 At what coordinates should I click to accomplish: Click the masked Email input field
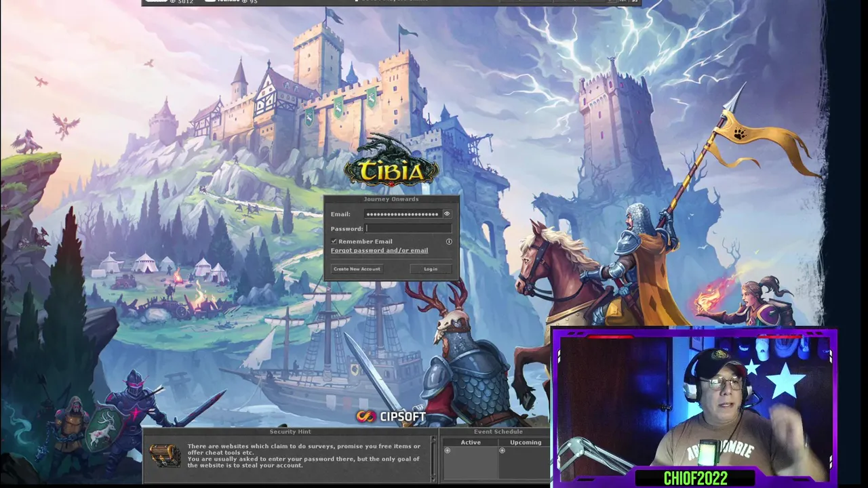(403, 214)
